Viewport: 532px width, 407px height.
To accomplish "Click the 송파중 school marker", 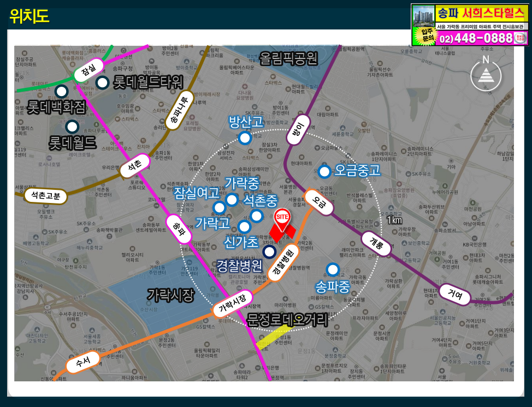I will point(333,270).
